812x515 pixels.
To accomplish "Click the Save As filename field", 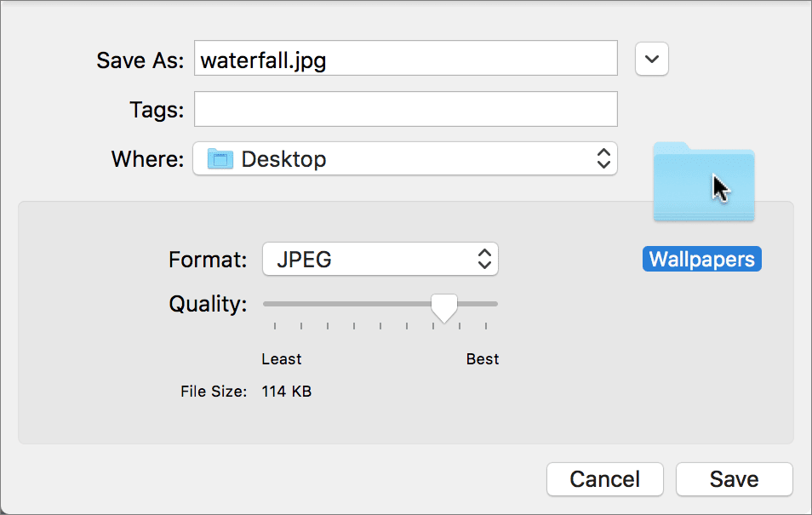I will pyautogui.click(x=405, y=59).
